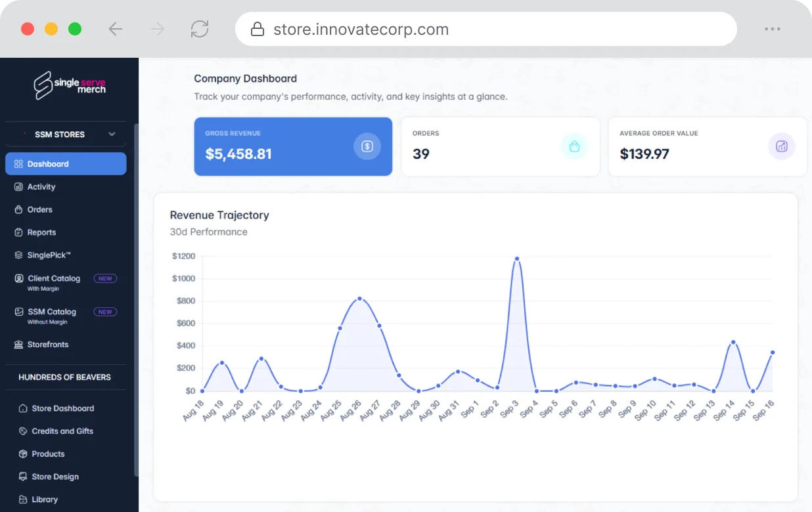
Task: Click the $1200 y-axis label
Action: pyautogui.click(x=183, y=256)
